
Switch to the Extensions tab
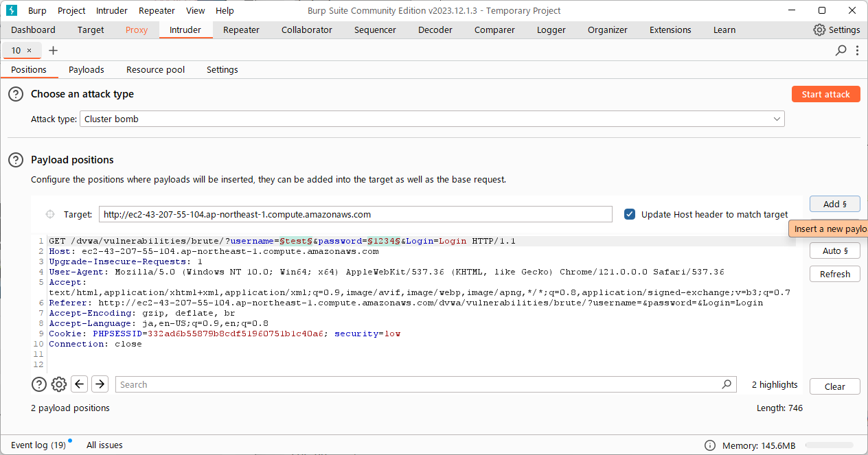(670, 30)
